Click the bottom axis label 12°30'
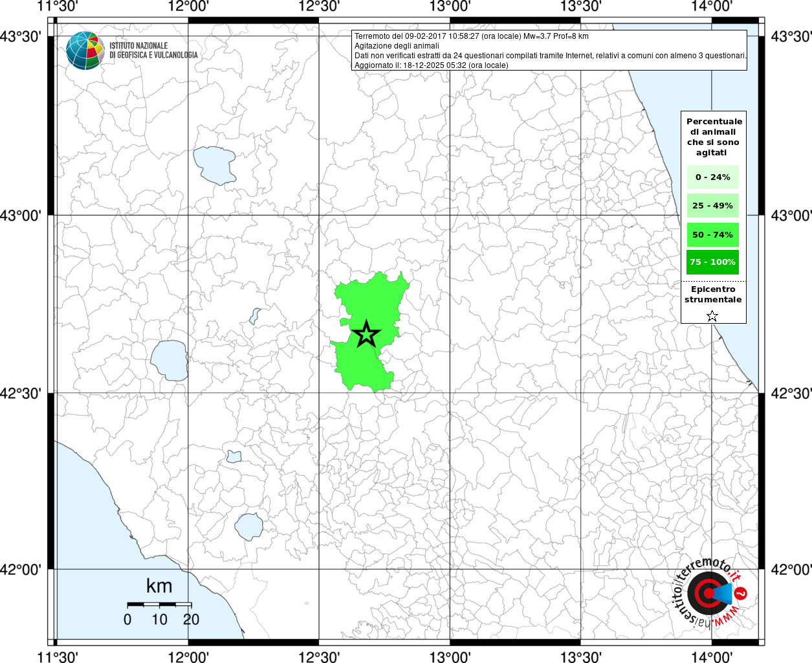 click(x=319, y=657)
